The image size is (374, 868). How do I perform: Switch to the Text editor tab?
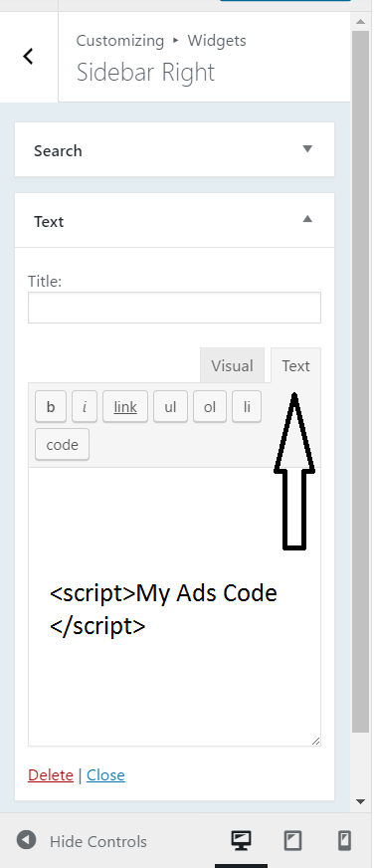pyautogui.click(x=295, y=365)
